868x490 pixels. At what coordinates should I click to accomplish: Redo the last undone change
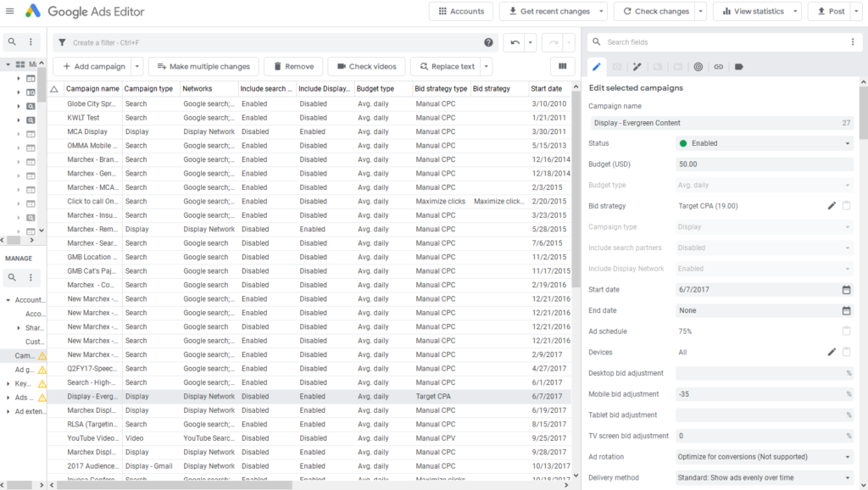pos(554,42)
